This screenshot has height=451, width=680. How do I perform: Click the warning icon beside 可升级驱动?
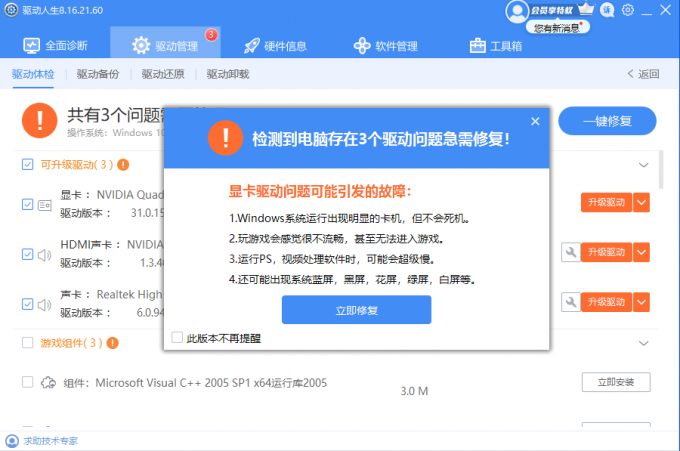123,165
